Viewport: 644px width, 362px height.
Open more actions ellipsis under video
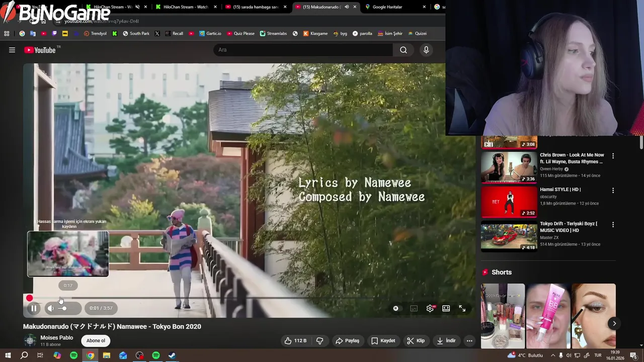tap(469, 340)
